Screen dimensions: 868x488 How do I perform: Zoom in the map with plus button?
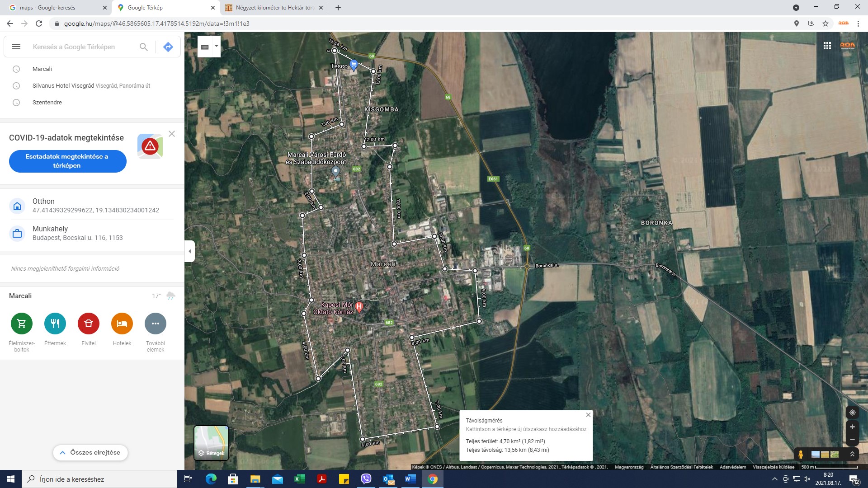852,427
